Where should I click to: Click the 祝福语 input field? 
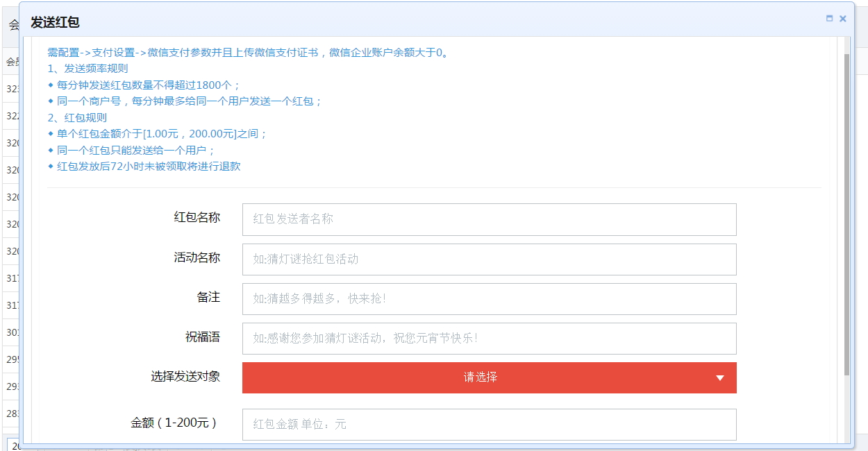[489, 339]
